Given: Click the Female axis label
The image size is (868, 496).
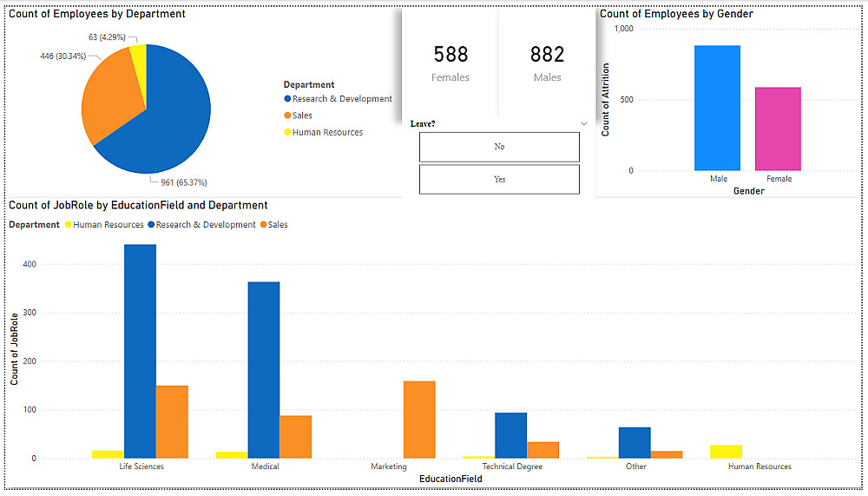Looking at the screenshot, I should 779,178.
